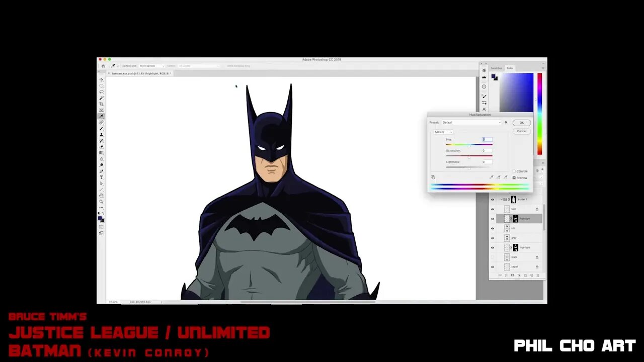Image resolution: width=644 pixels, height=362 pixels.
Task: Select the Eyedropper tool in toolbar
Action: coord(101,116)
